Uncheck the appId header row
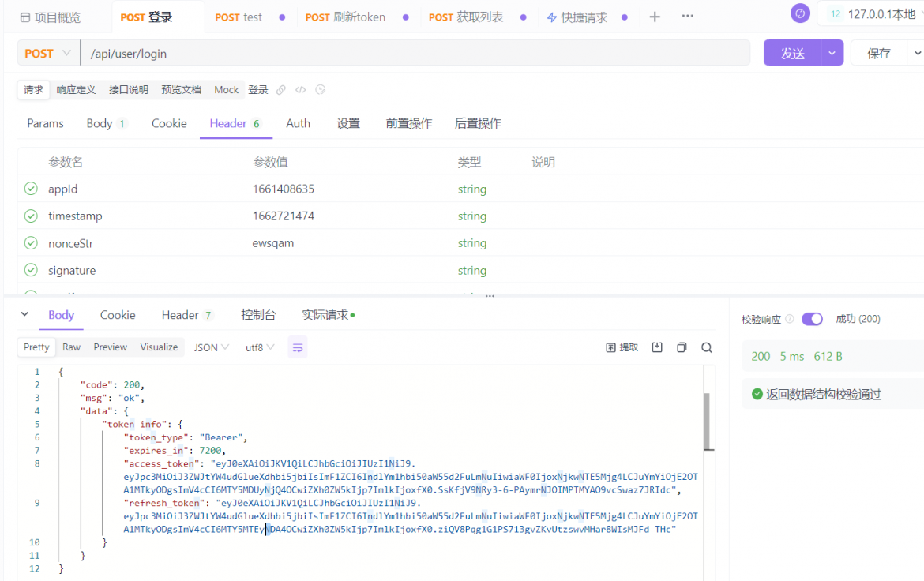Image resolution: width=924 pixels, height=581 pixels. click(x=32, y=189)
